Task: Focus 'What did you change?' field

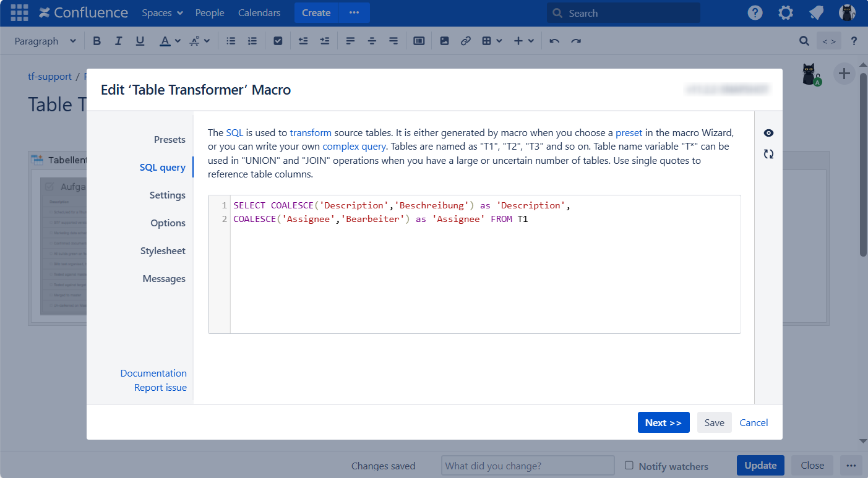Action: (528, 466)
